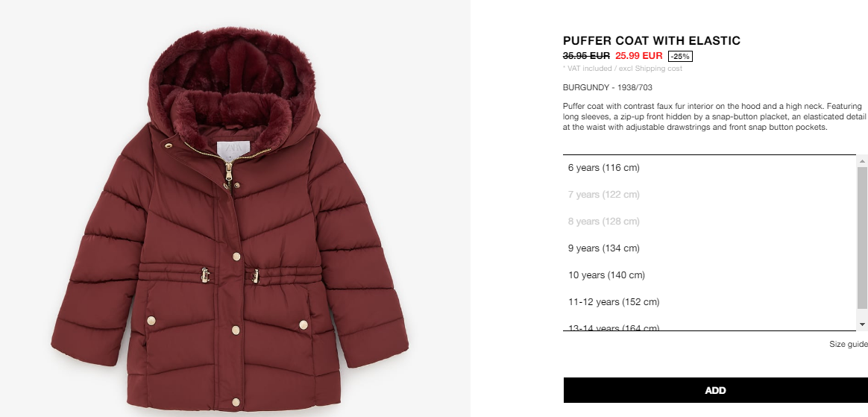Click the red 25.99 EUR sale price
868x417 pixels.
pos(639,56)
